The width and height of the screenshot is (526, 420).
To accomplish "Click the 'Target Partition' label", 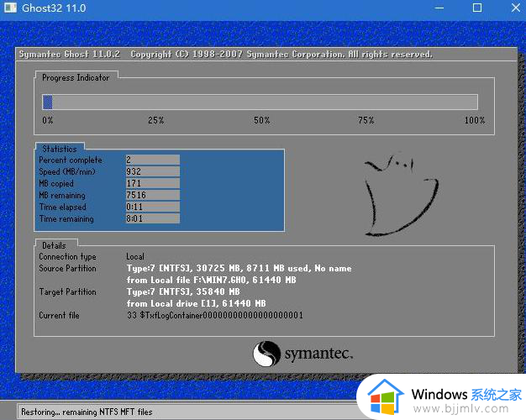I will coord(67,291).
